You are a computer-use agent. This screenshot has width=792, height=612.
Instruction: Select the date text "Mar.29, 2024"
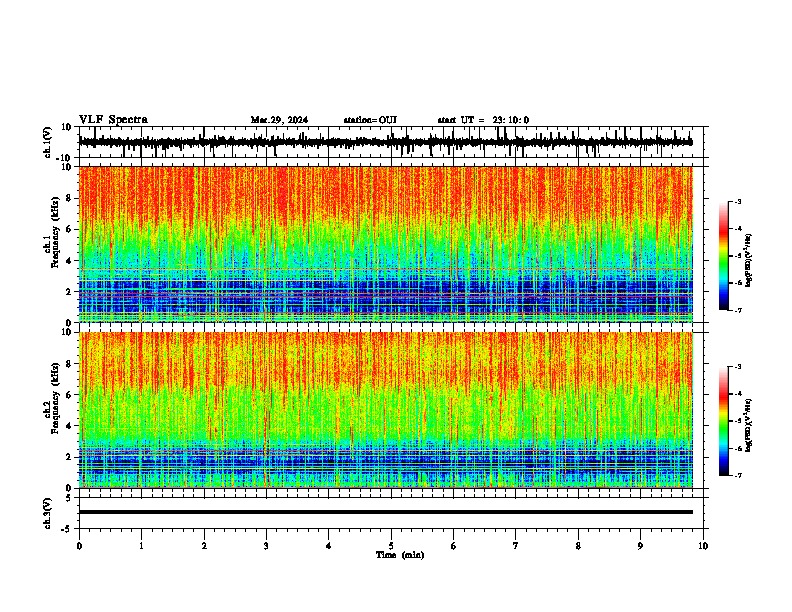(x=279, y=120)
